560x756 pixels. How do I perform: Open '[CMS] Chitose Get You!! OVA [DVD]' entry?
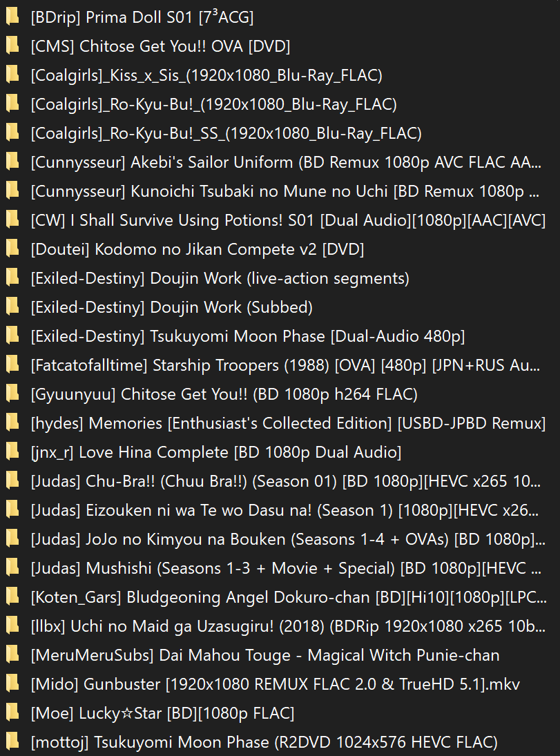pyautogui.click(x=161, y=46)
